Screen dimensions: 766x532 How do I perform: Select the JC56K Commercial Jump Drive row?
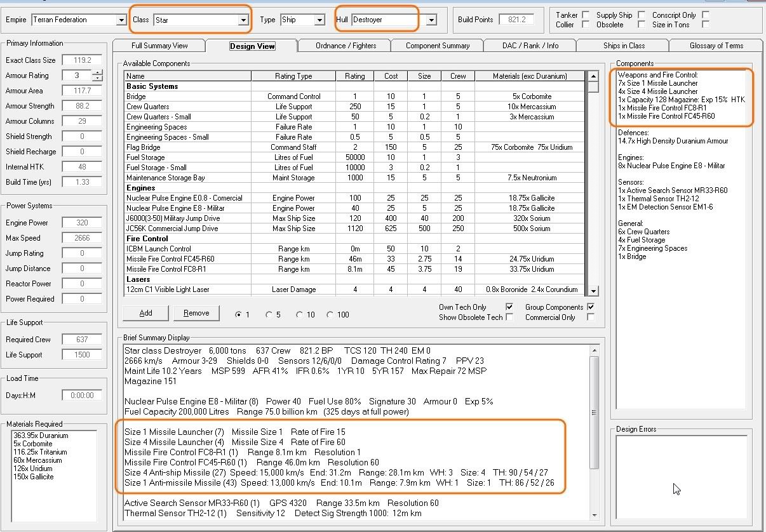354,229
